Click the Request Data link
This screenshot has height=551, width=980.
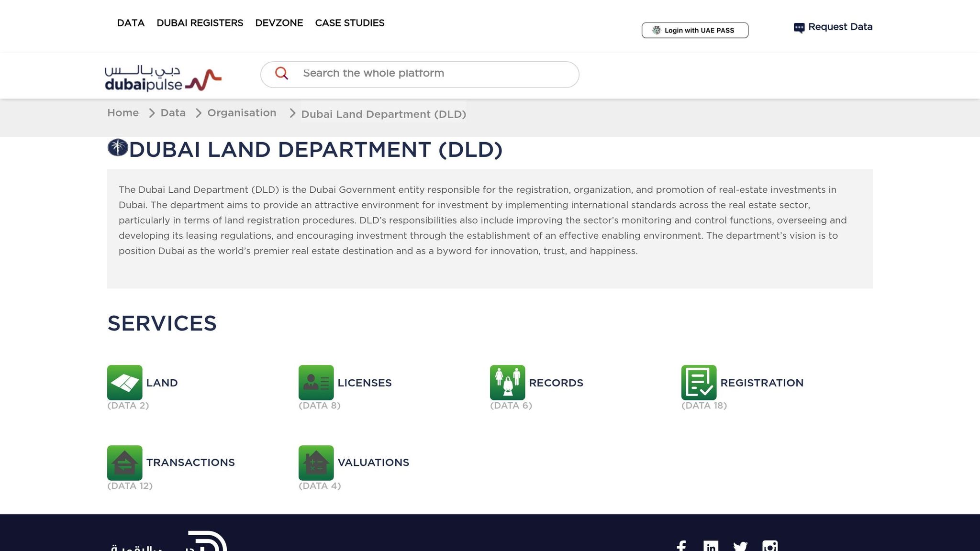point(840,27)
